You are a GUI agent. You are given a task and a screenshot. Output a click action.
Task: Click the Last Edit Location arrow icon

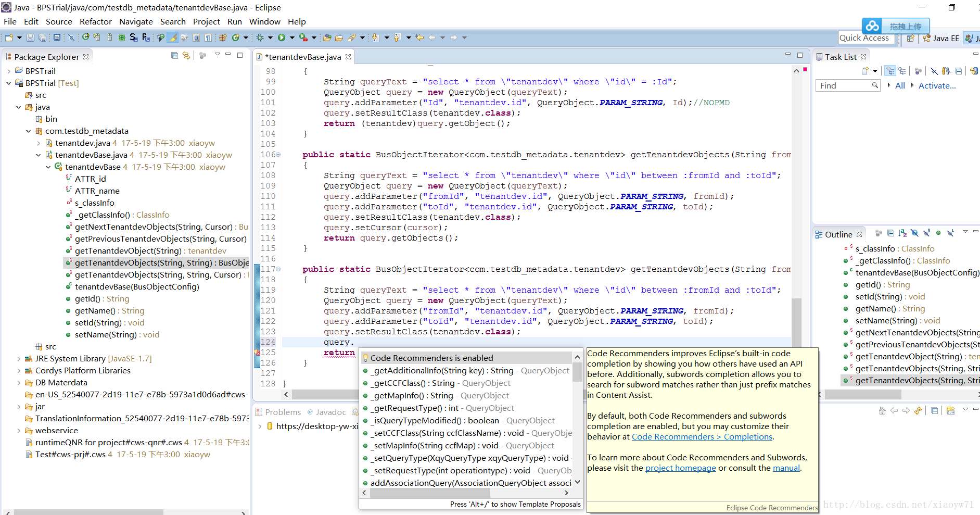[x=419, y=37]
